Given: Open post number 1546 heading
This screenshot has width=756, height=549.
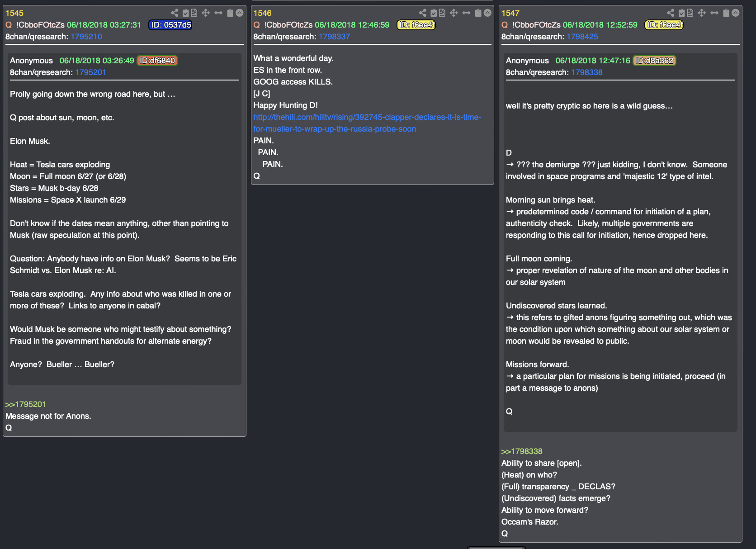Looking at the screenshot, I should pos(262,13).
